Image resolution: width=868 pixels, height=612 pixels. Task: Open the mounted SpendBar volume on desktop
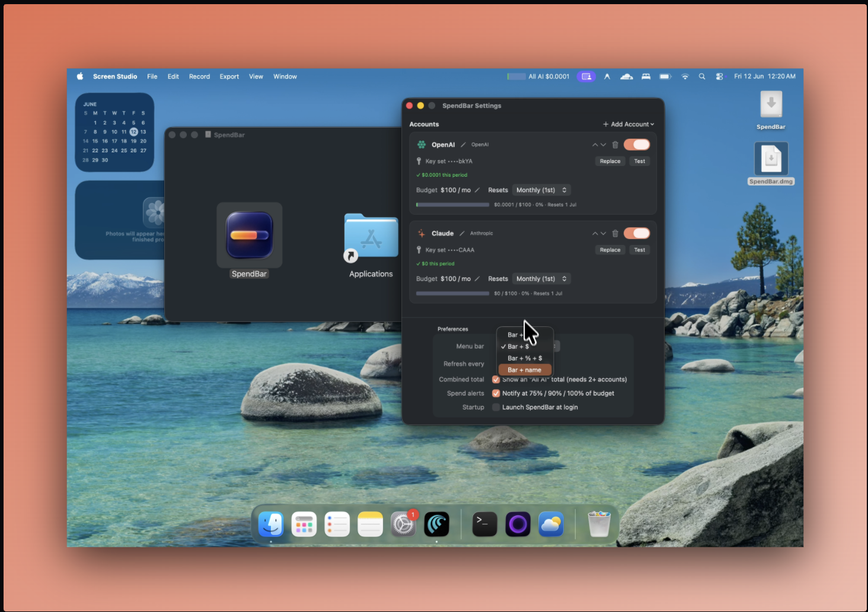771,110
